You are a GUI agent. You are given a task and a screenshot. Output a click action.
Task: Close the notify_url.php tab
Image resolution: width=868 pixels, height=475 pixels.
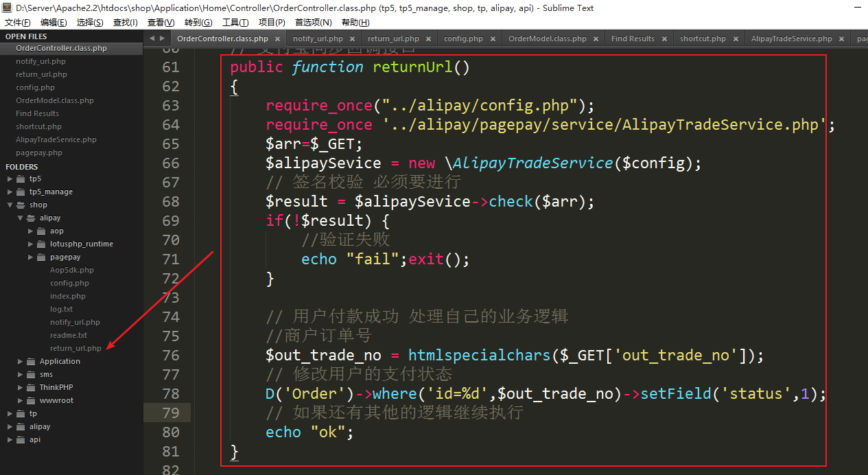(353, 39)
